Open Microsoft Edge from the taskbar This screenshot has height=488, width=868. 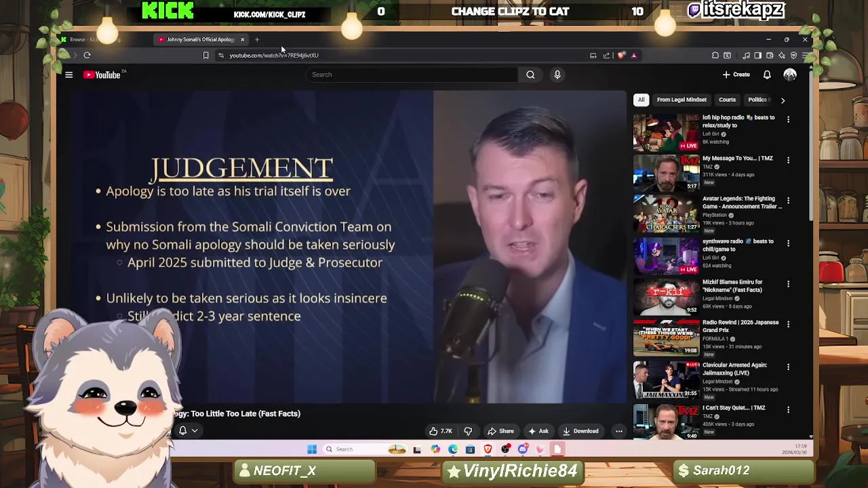(452, 449)
